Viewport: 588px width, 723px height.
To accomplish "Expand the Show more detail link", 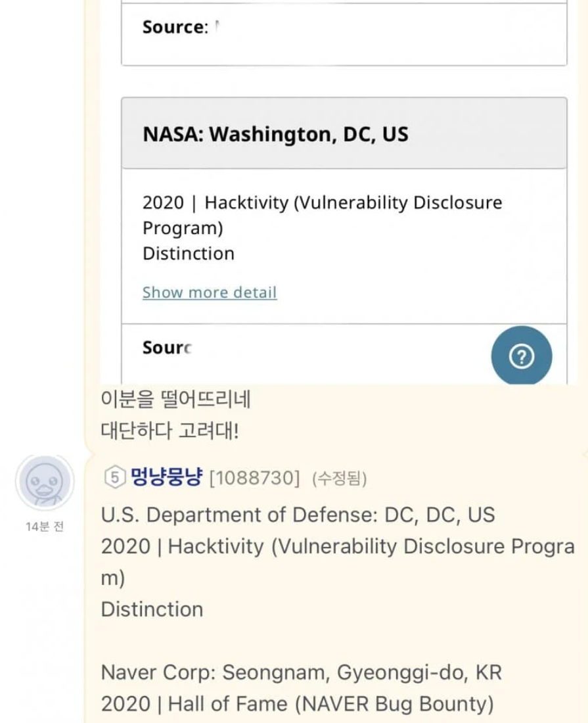I will point(210,292).
